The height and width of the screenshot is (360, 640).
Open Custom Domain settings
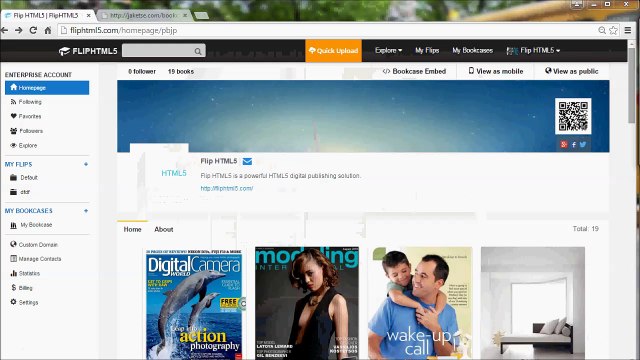pos(34,244)
